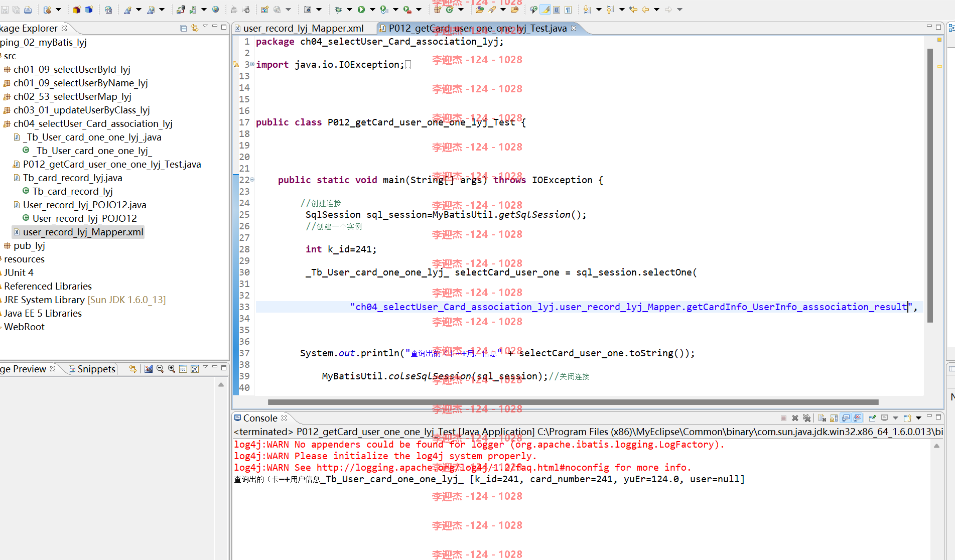Click the editor vertical scrollbar thumb
This screenshot has width=955, height=560.
point(930,185)
